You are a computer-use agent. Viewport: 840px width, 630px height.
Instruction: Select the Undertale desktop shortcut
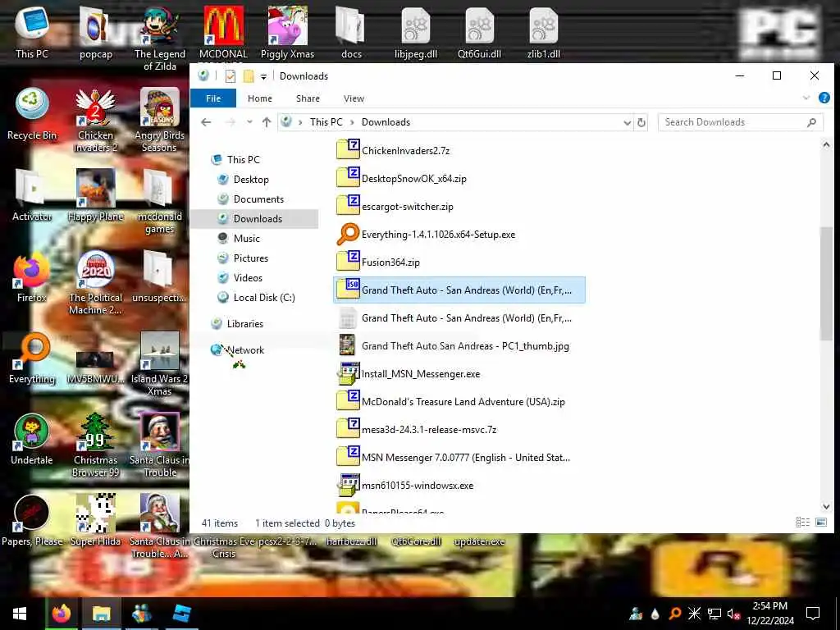32,439
